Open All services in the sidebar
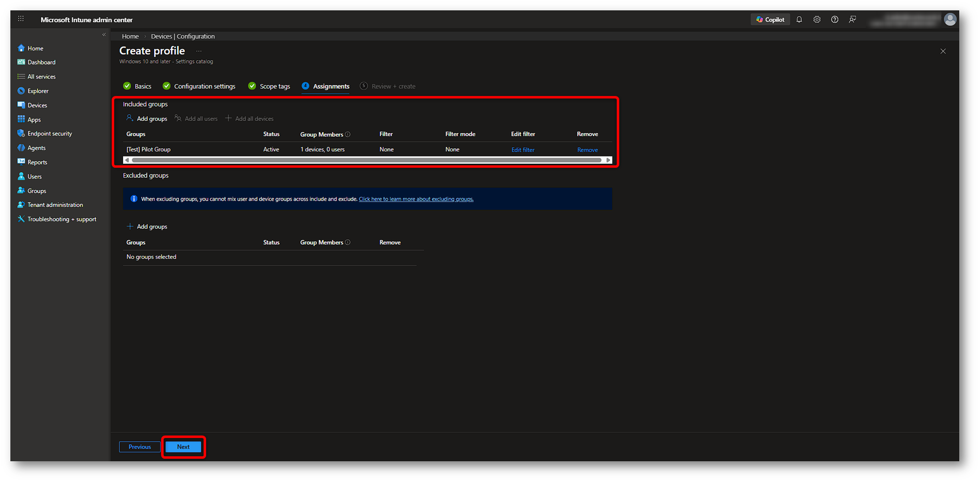The height and width of the screenshot is (482, 980). point(41,77)
